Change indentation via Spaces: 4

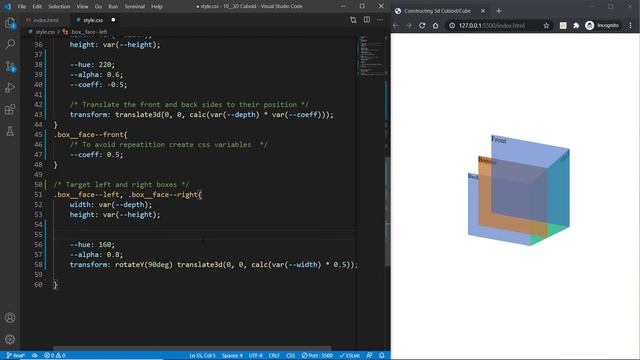(232, 356)
